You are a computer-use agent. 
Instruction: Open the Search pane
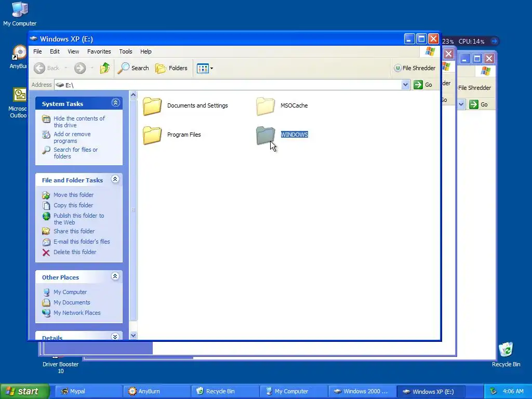[x=134, y=68]
